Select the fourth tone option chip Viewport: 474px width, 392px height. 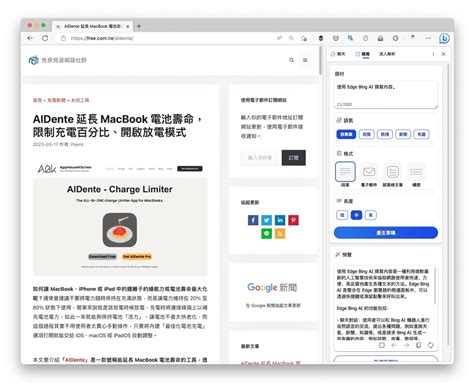(403, 134)
